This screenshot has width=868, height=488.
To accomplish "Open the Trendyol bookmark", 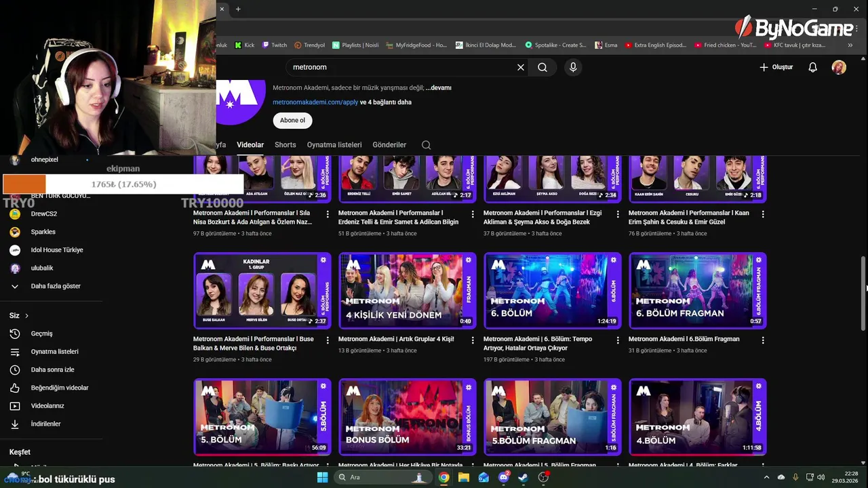I will pos(309,45).
